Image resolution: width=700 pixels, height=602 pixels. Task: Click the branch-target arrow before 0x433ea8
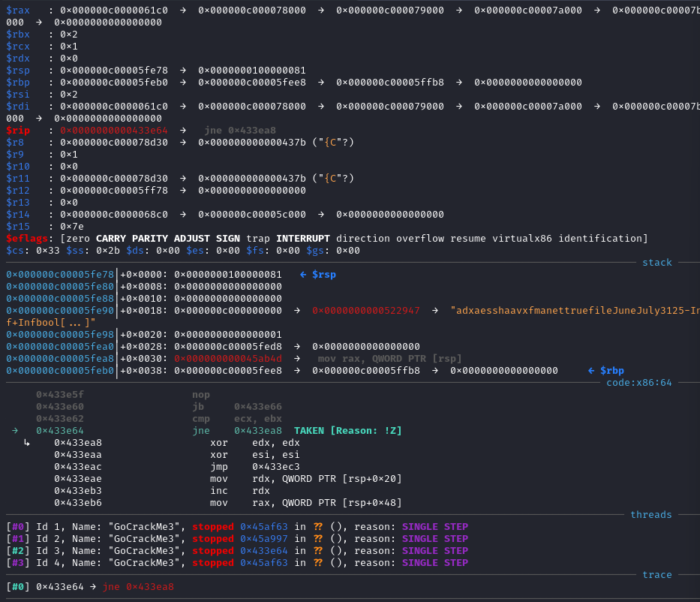(27, 443)
